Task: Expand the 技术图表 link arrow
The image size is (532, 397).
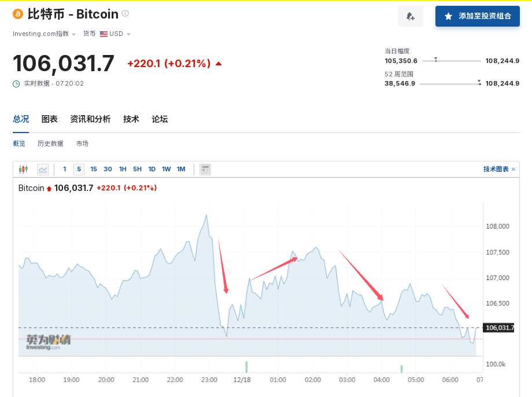Action: click(513, 169)
